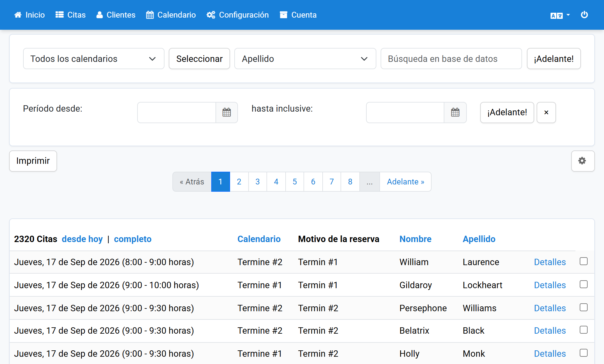This screenshot has width=604, height=364.
Task: Open table settings gear button
Action: pos(583,161)
